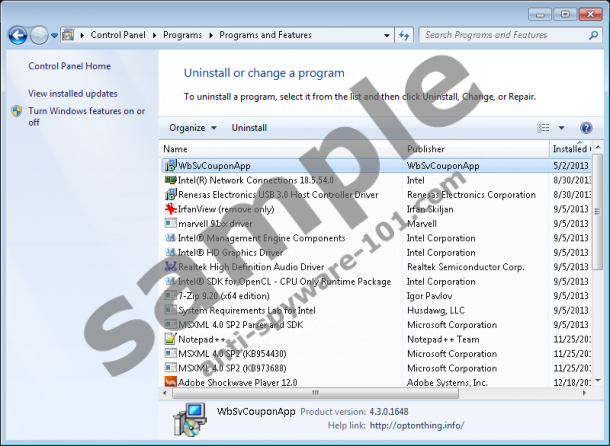Click the Adobe Shockwave Player icon
This screenshot has height=446, width=610.
170,382
